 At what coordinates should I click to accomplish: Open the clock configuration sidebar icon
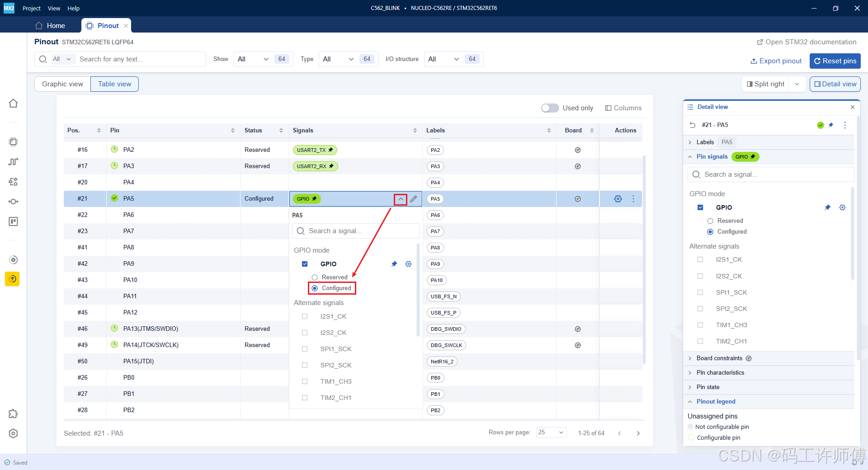click(x=14, y=162)
